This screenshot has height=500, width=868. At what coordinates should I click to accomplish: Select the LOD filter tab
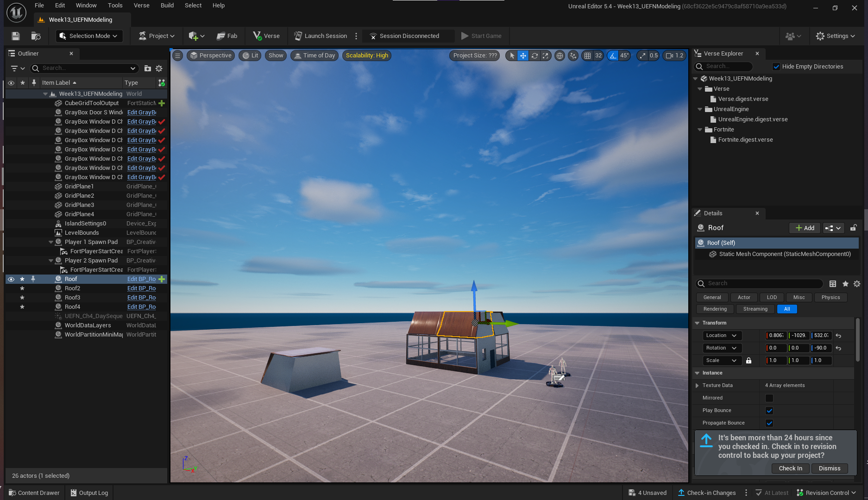pos(772,298)
